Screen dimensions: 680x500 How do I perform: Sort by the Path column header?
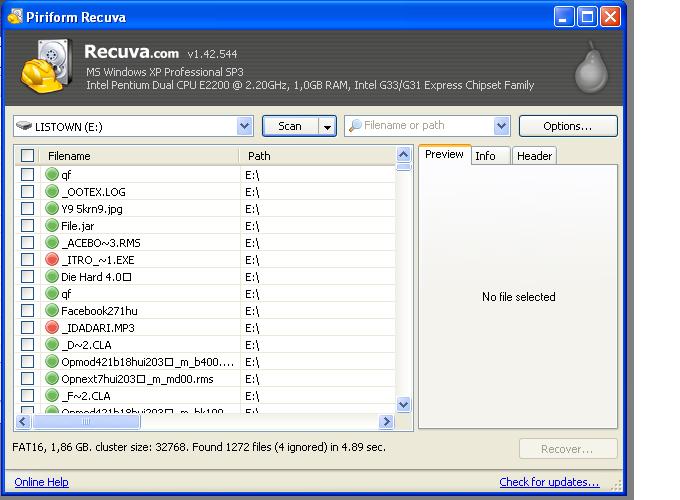[317, 156]
